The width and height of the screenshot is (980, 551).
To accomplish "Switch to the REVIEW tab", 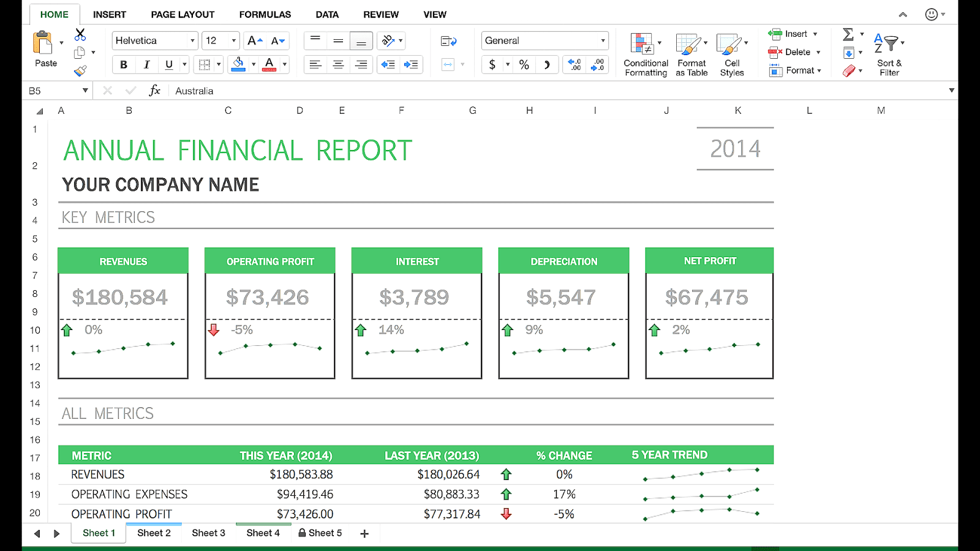I will pyautogui.click(x=381, y=15).
